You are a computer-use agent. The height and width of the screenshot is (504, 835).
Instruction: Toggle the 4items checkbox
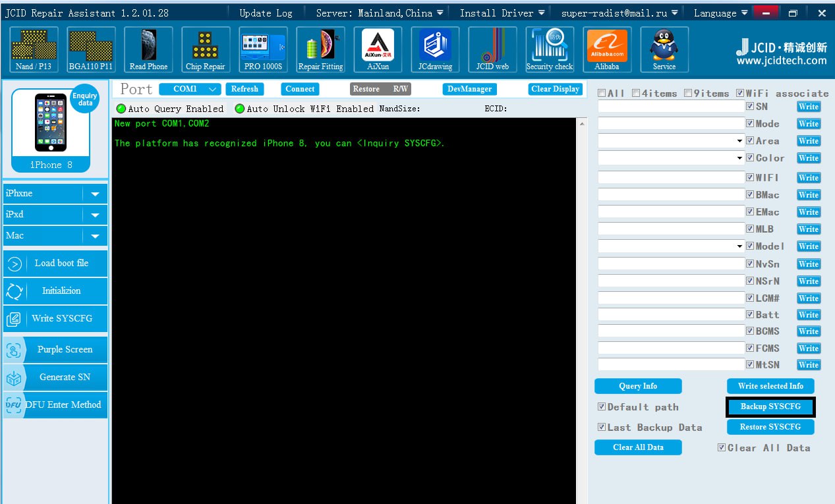point(636,94)
